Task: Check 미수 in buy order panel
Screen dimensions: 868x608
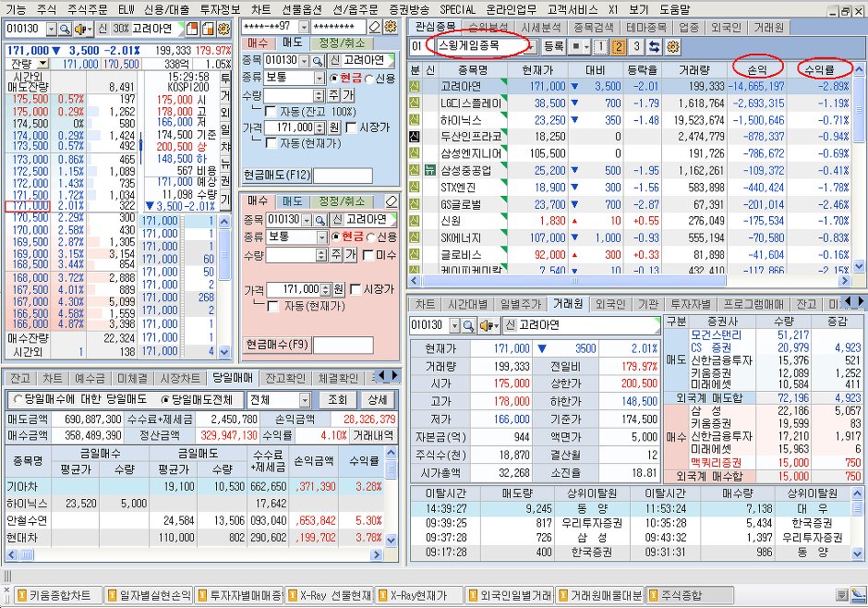Action: pos(368,255)
